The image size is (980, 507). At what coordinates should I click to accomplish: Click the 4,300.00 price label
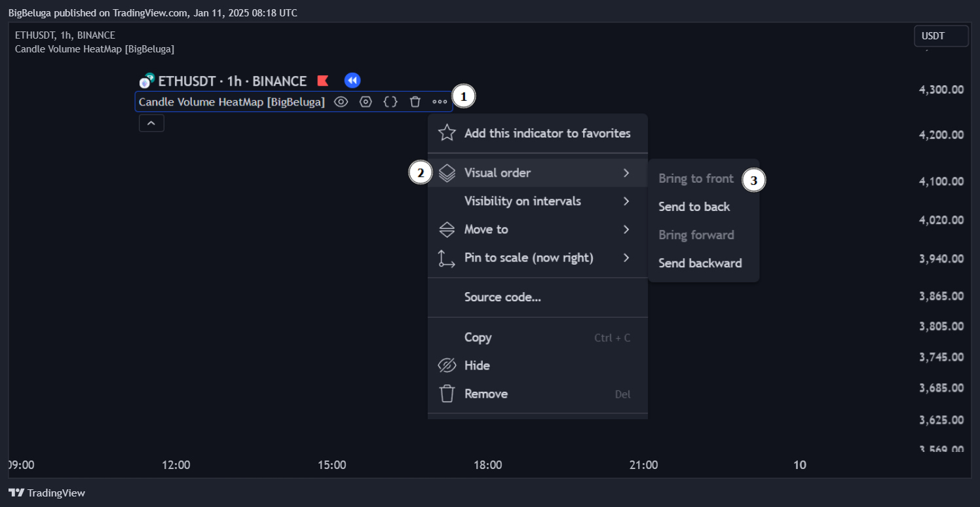(941, 90)
